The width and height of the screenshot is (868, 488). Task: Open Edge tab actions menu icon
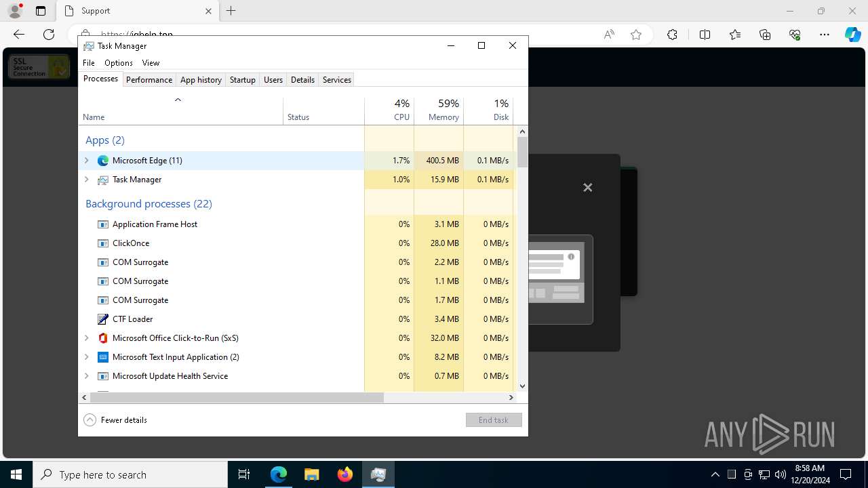[x=41, y=11]
